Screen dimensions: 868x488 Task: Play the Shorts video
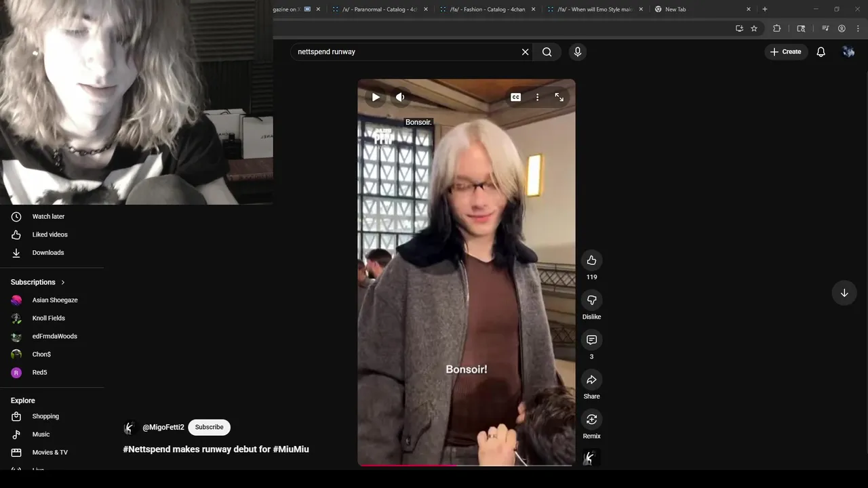pos(376,97)
